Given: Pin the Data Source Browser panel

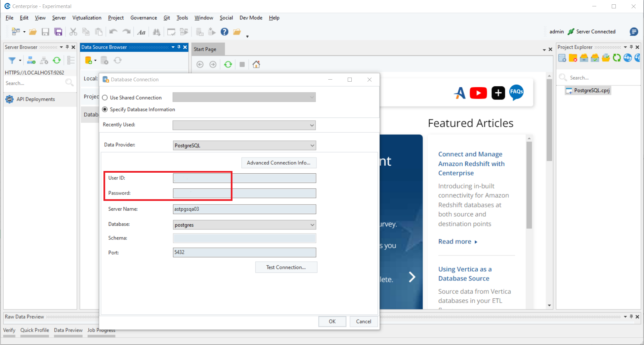Looking at the screenshot, I should [179, 47].
